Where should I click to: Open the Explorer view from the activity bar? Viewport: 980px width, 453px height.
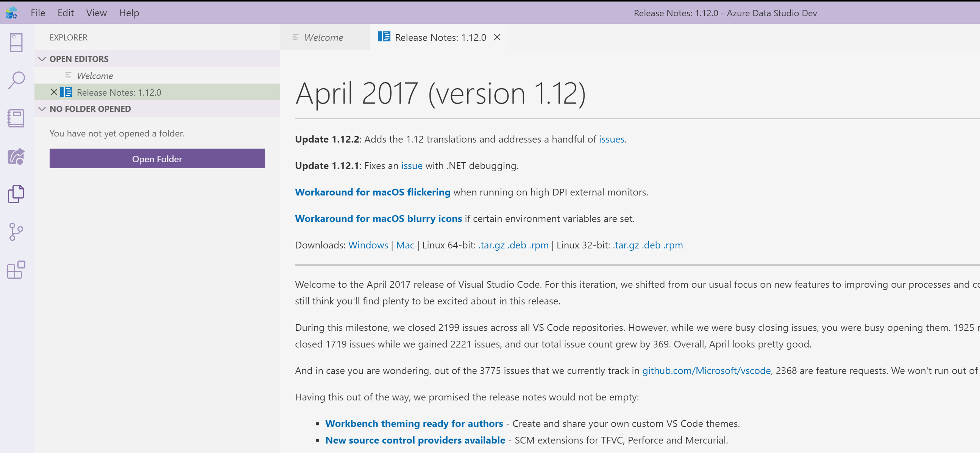[x=16, y=194]
